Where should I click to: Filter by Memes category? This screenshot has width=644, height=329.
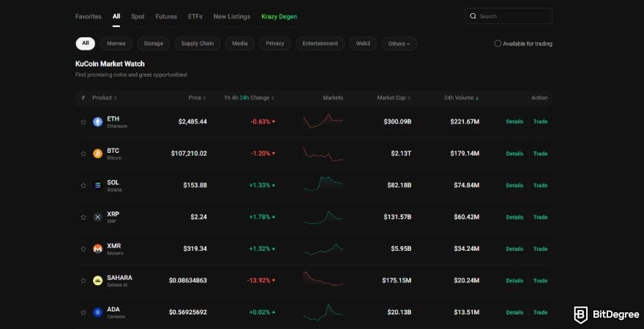point(116,43)
